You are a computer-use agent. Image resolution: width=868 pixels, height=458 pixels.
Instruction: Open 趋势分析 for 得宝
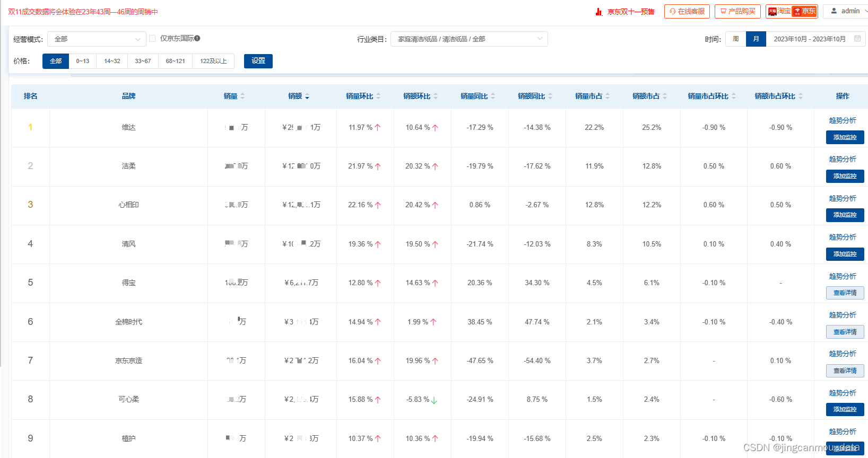point(843,276)
